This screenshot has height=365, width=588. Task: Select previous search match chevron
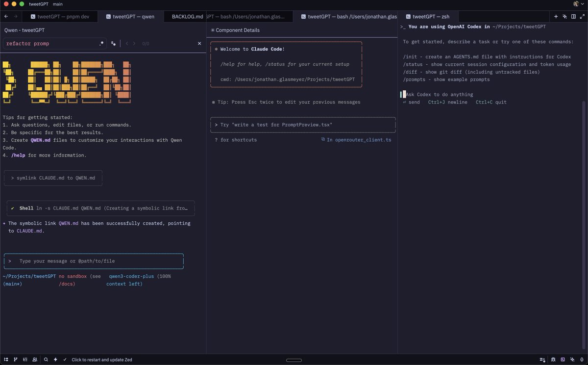[127, 44]
